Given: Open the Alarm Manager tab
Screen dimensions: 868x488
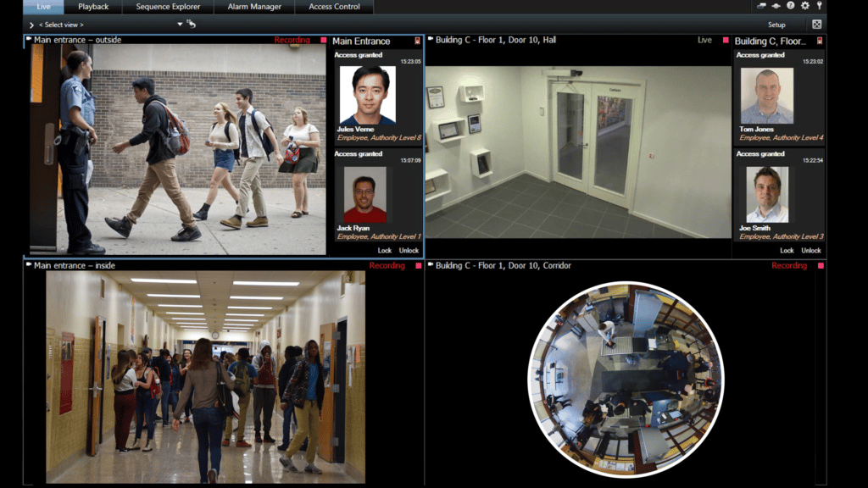Looking at the screenshot, I should tap(253, 7).
